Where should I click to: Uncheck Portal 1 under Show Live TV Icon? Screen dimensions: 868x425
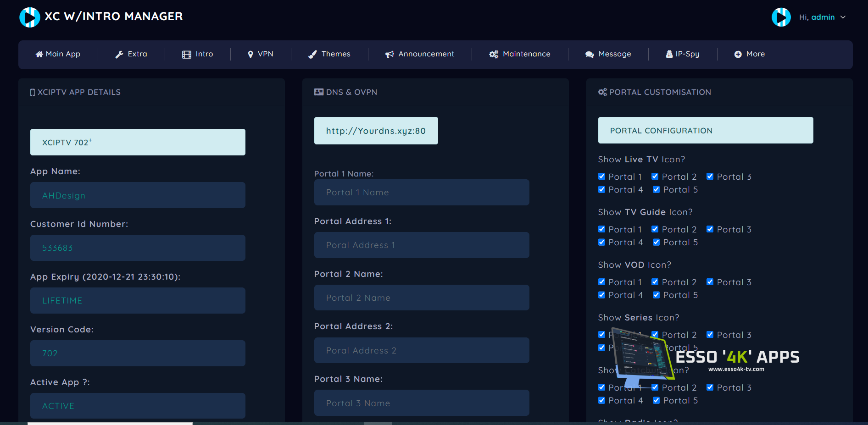click(x=602, y=177)
